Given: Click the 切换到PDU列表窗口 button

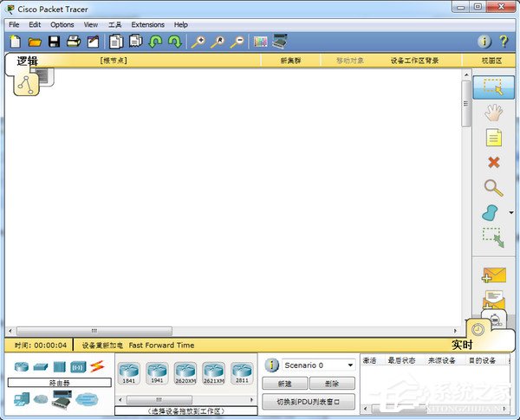Looking at the screenshot, I should pos(309,401).
